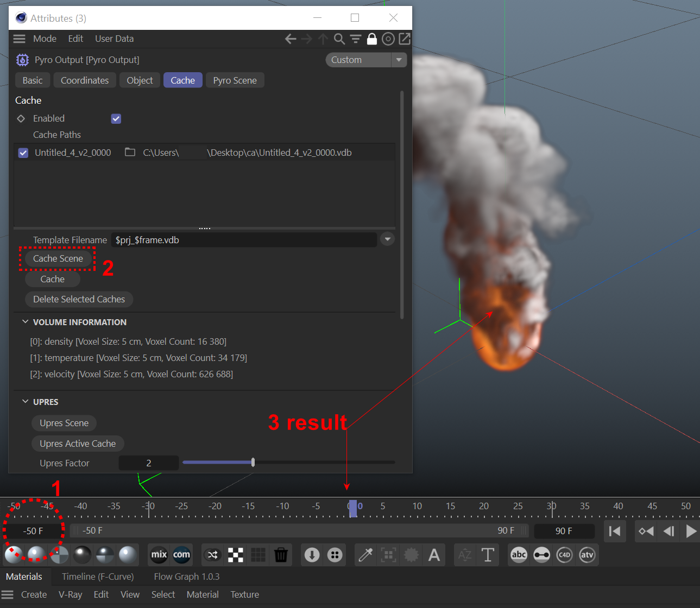Click the download arrow circle icon
The height and width of the screenshot is (608, 700).
pyautogui.click(x=312, y=555)
